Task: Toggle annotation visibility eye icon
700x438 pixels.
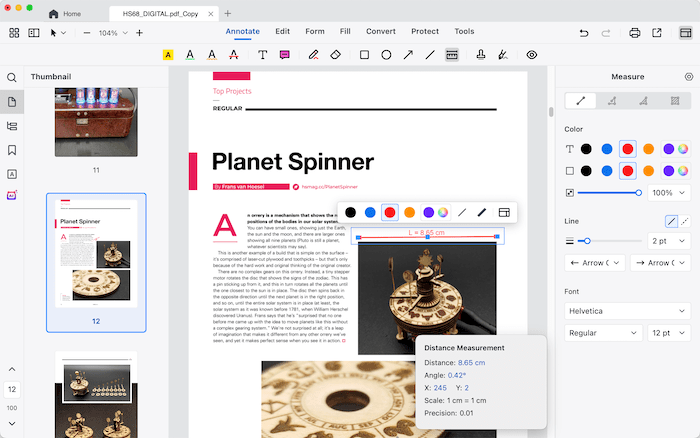Action: [531, 55]
